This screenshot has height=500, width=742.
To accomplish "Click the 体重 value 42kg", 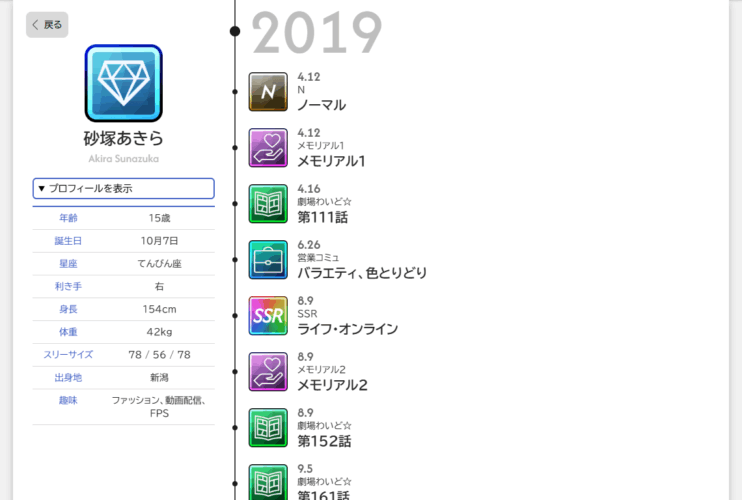I will pos(159,332).
